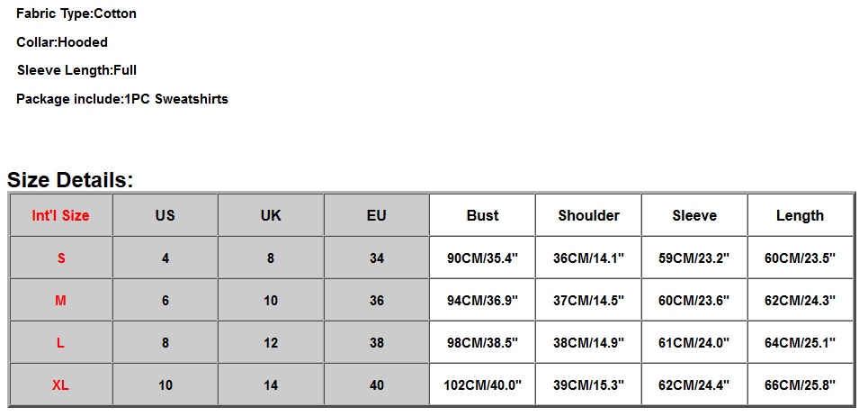Click the 61CM/24.0" sleeve value
Screen dimensions: 868x416
(x=694, y=342)
